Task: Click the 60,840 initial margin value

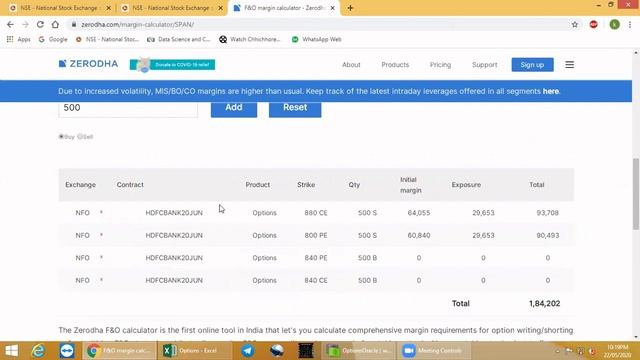Action: pos(419,235)
